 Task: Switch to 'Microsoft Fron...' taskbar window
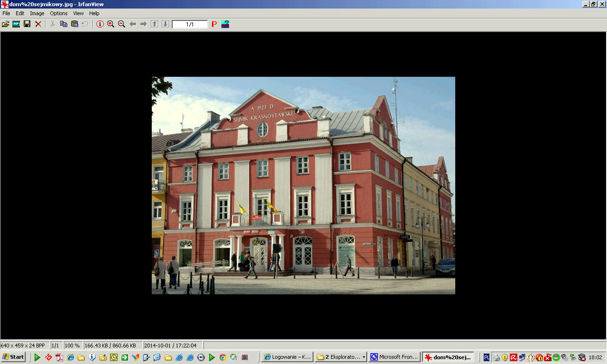(394, 357)
